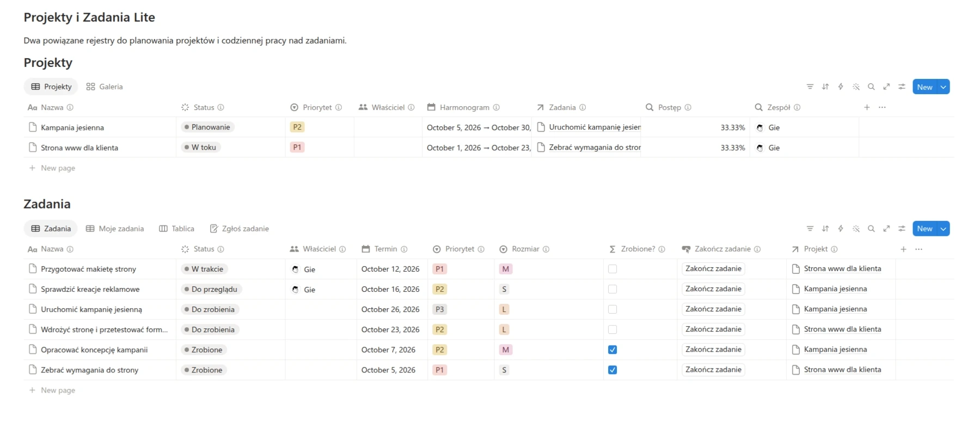Open Zgłoś zadanie tab

point(240,229)
